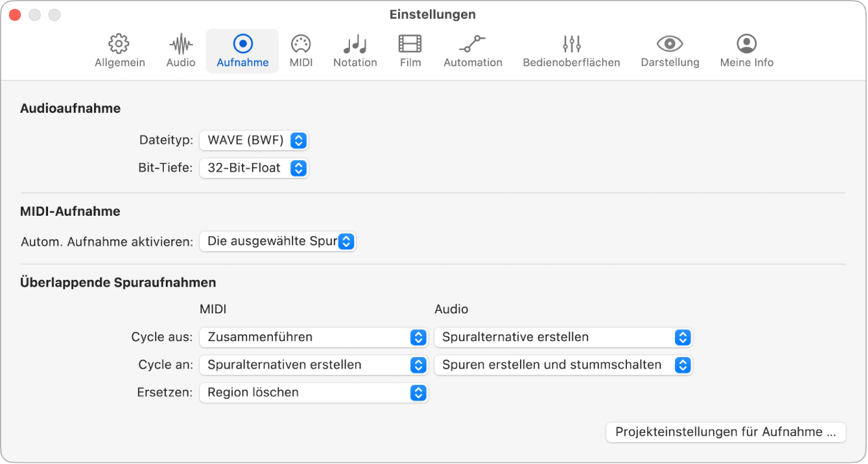Image resolution: width=868 pixels, height=464 pixels.
Task: Click the Bedienoberflächen faders icon
Action: click(x=571, y=49)
